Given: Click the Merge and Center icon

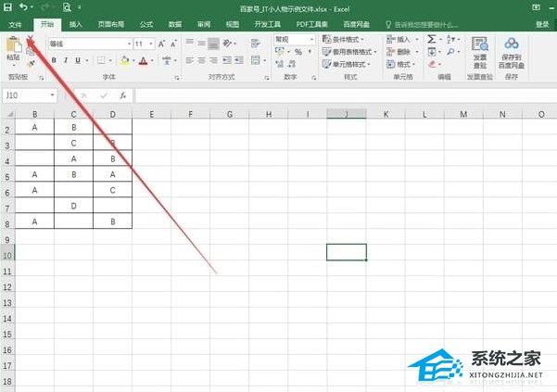Looking at the screenshot, I should 256,60.
